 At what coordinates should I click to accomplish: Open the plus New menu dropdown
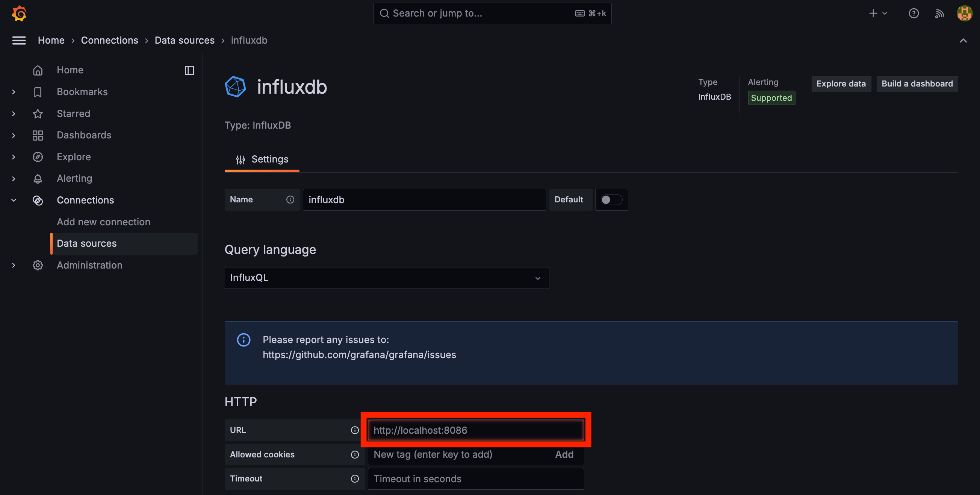878,13
